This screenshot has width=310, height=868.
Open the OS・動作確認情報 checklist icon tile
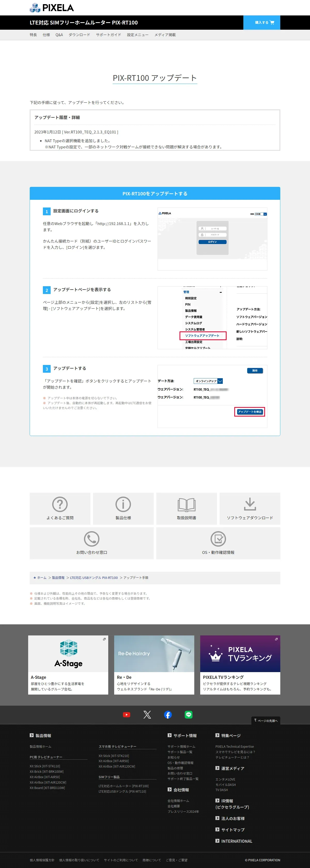pos(218,543)
